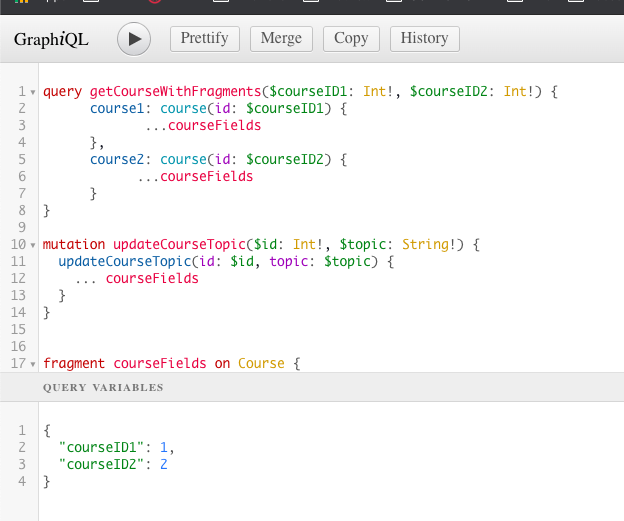Fold the mutation block at line 10
Viewport: 624px width, 521px height.
coord(33,245)
